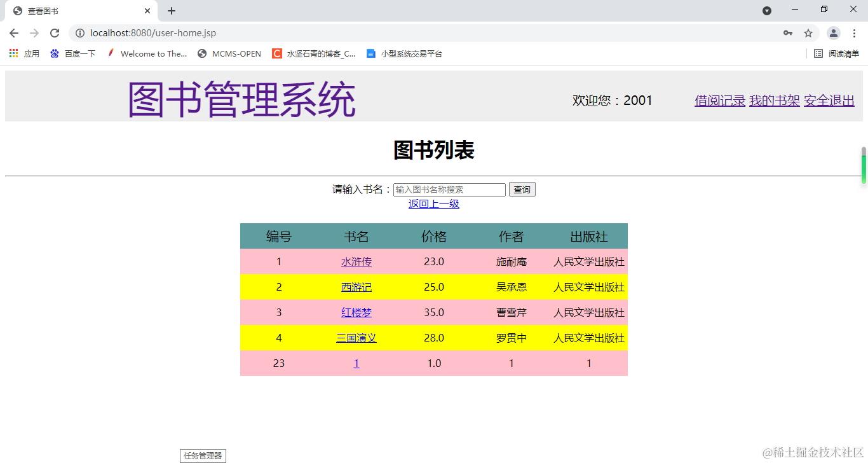The width and height of the screenshot is (868, 463).
Task: Click 安全退出 to log out
Action: click(x=828, y=100)
